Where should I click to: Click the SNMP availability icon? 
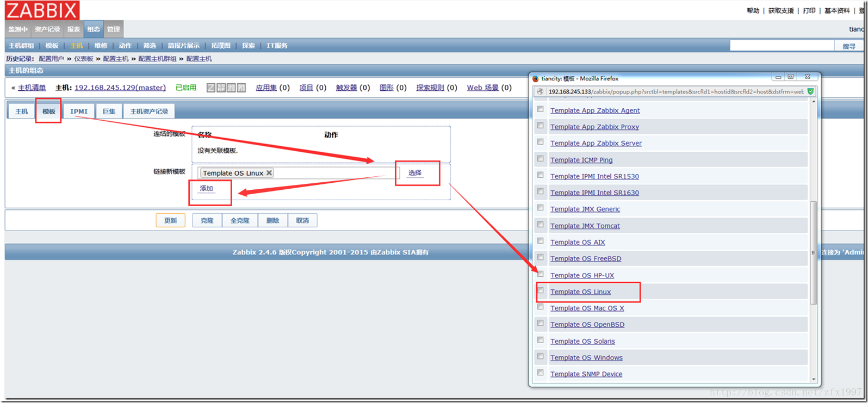(221, 88)
